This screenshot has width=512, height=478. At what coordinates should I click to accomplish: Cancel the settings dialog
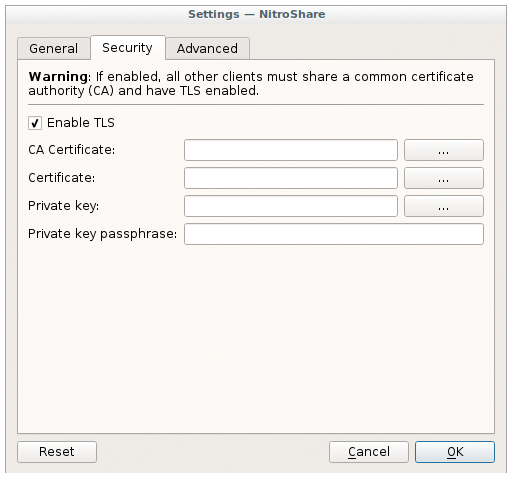pyautogui.click(x=369, y=452)
